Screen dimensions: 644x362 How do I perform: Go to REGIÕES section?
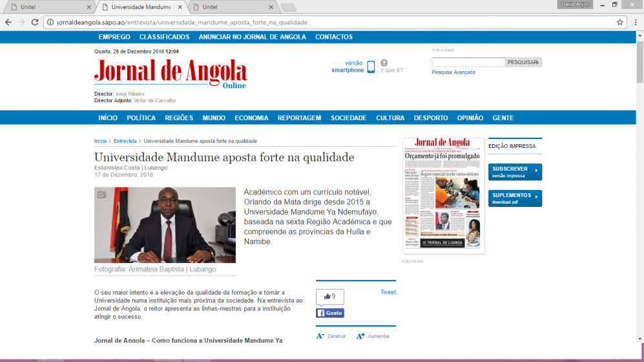coord(179,118)
